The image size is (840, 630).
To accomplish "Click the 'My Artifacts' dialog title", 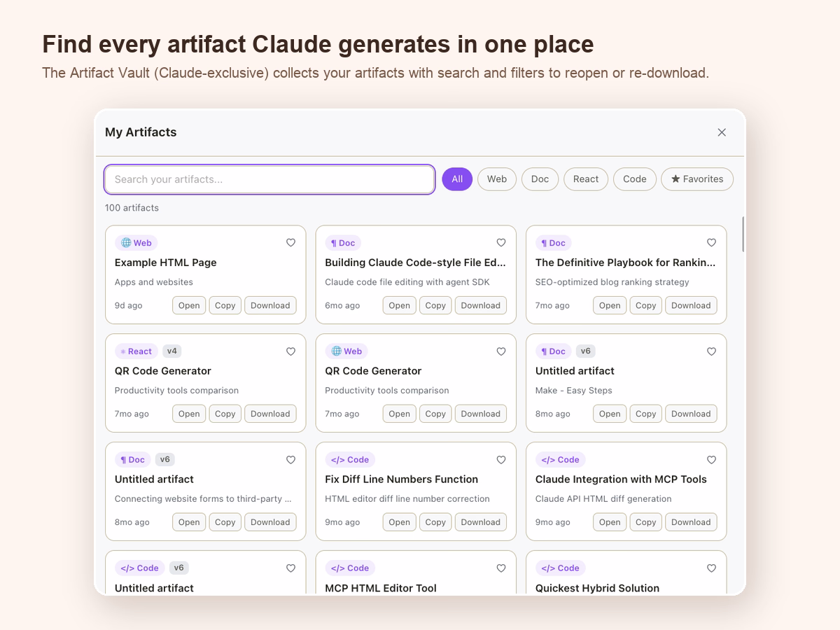I will [141, 132].
